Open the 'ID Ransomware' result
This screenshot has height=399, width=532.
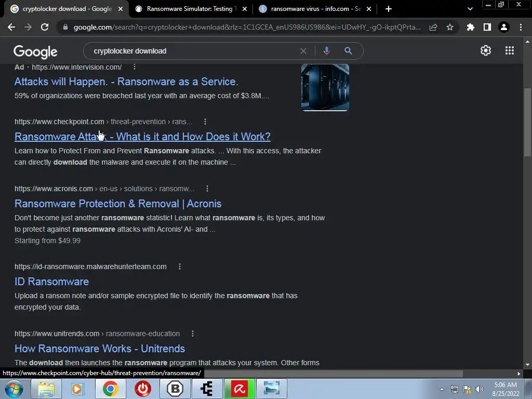tap(51, 282)
